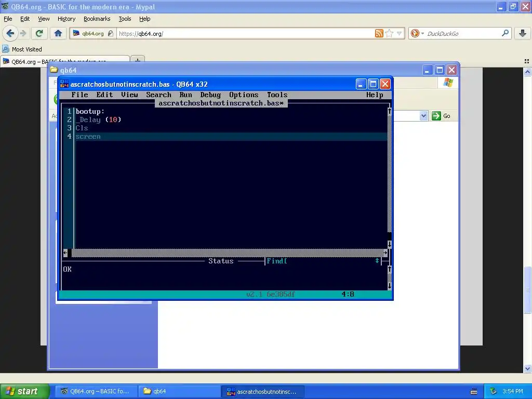
Task: Click the on-screen keyboard tray icon
Action: (474, 392)
